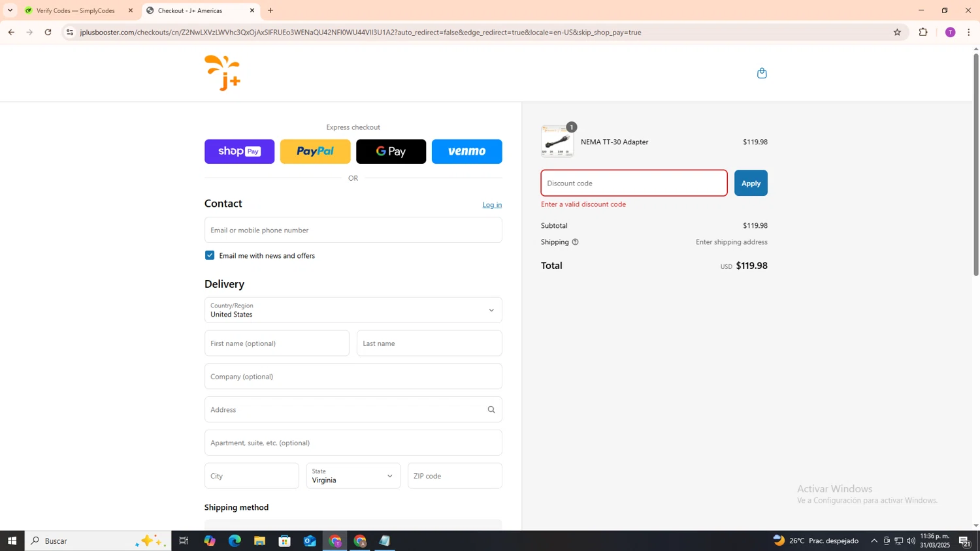Screen dimensions: 980x551
Task: Bookmark this page with the star icon
Action: click(x=897, y=32)
